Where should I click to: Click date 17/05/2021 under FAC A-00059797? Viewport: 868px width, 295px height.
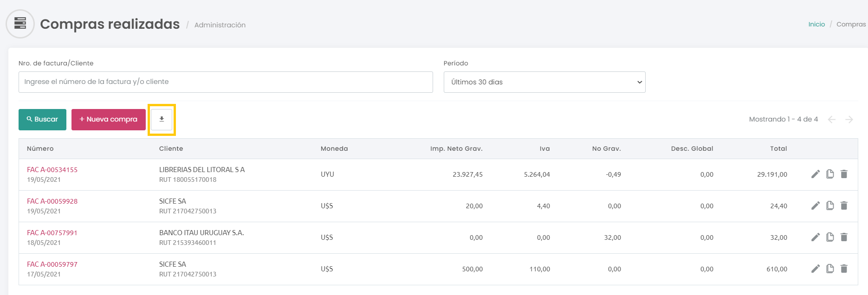44,275
